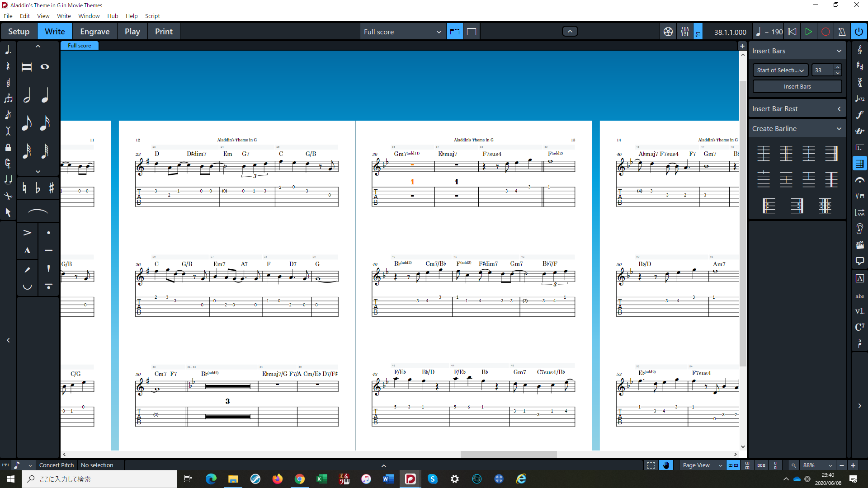Select the eighth note duration
This screenshot has height=488, width=868.
click(27, 122)
